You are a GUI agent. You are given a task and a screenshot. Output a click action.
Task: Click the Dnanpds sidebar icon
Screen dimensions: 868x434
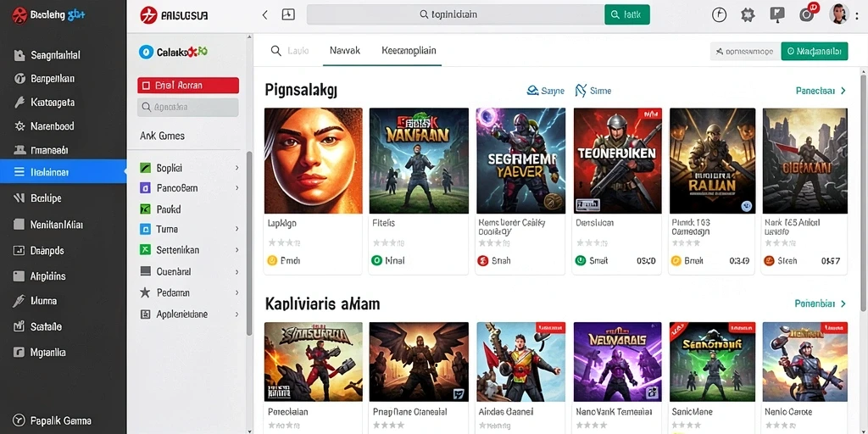point(19,251)
